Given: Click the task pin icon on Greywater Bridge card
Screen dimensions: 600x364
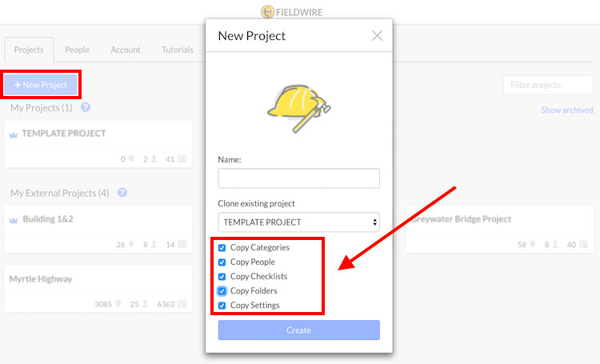Looking at the screenshot, I should [532, 244].
